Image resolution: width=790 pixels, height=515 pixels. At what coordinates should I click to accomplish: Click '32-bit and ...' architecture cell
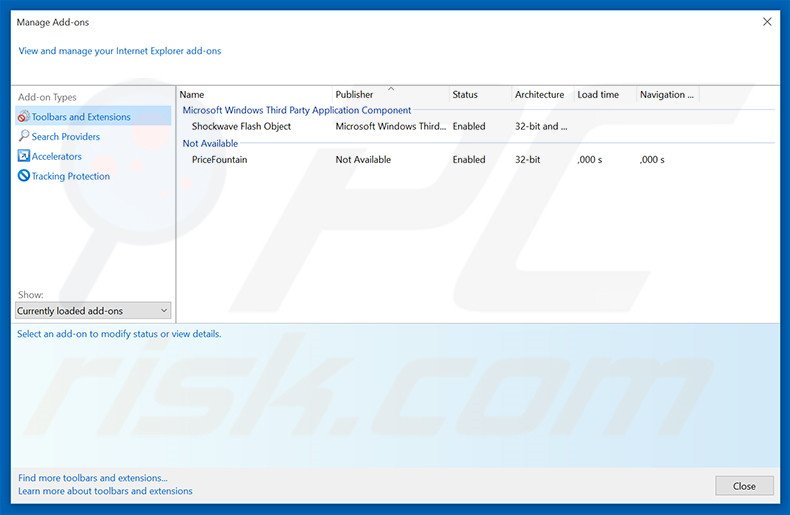click(x=541, y=126)
